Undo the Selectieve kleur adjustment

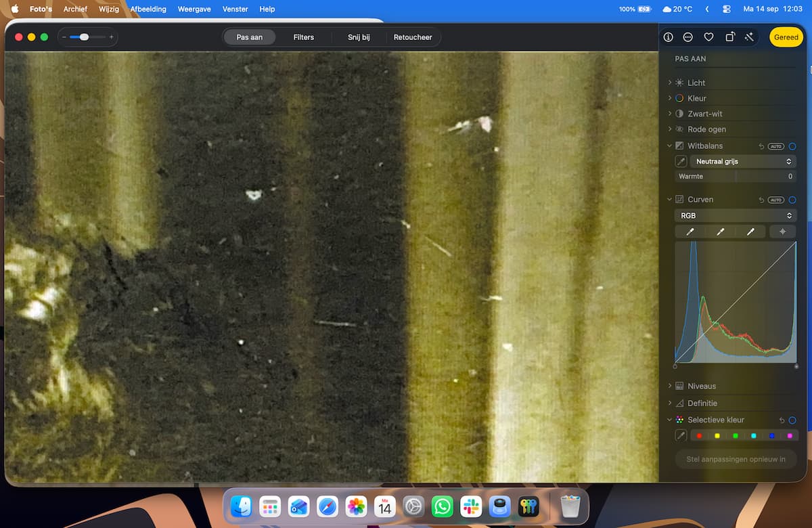pyautogui.click(x=782, y=420)
